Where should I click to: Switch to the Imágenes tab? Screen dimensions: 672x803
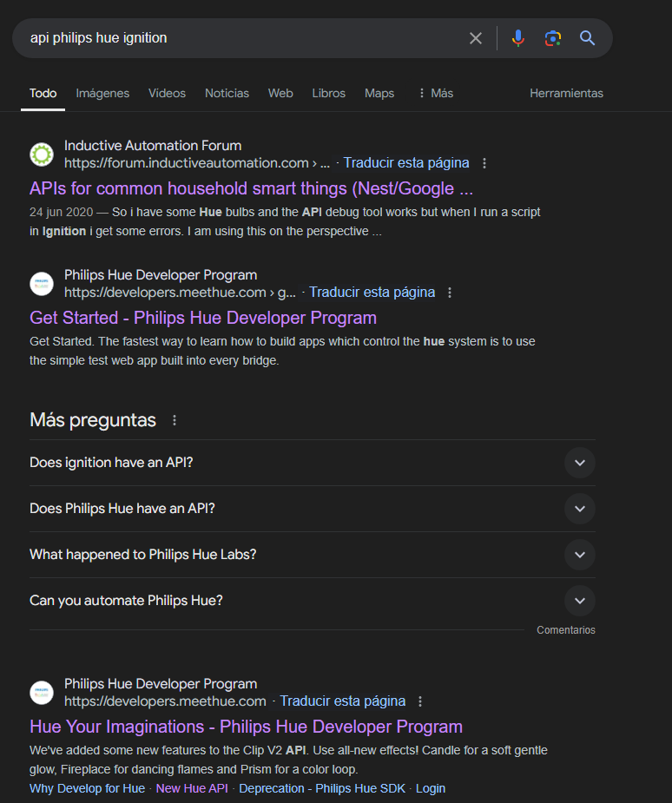point(102,93)
